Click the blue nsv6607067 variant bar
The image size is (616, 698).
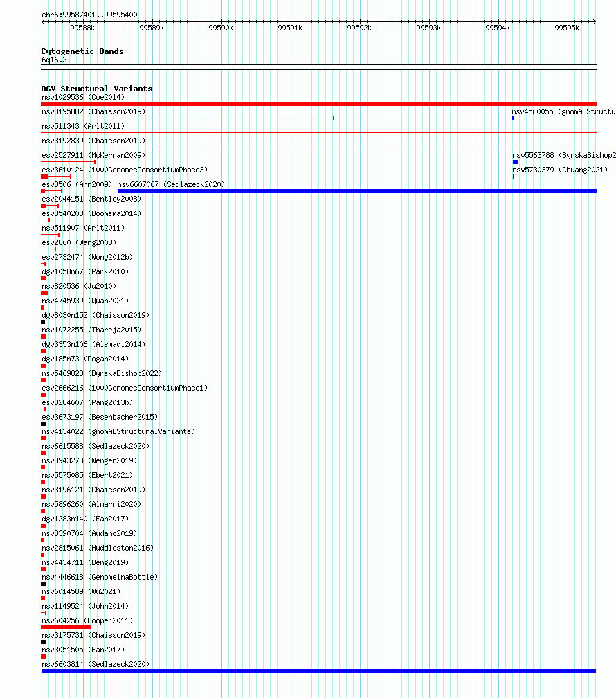coord(357,191)
